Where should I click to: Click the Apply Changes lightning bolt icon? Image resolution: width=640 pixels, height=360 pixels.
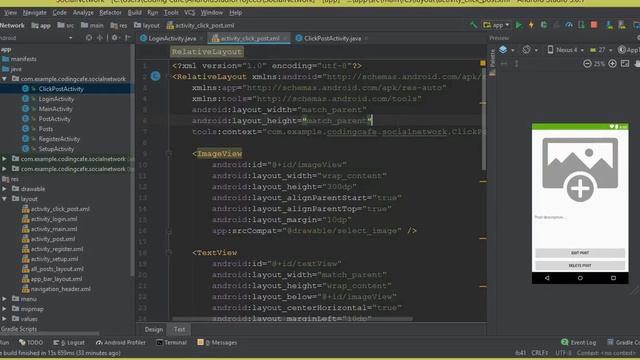point(531,25)
